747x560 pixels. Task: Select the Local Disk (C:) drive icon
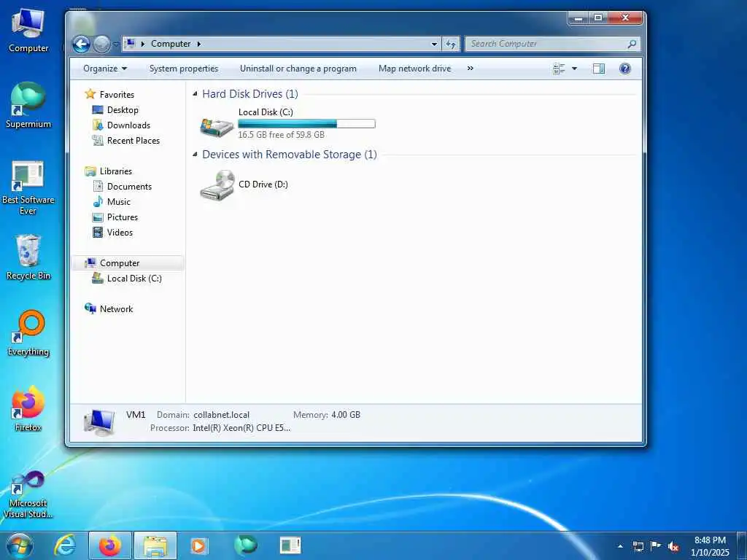pyautogui.click(x=217, y=126)
